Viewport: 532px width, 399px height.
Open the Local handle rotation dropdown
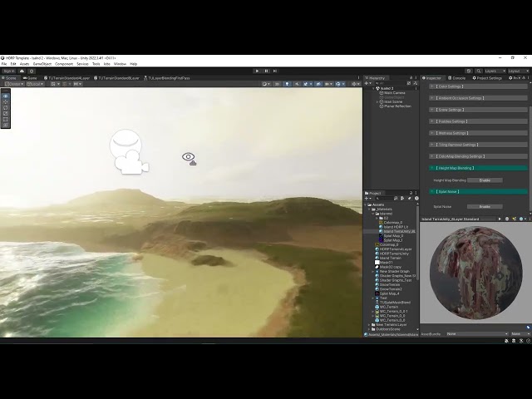(35, 84)
